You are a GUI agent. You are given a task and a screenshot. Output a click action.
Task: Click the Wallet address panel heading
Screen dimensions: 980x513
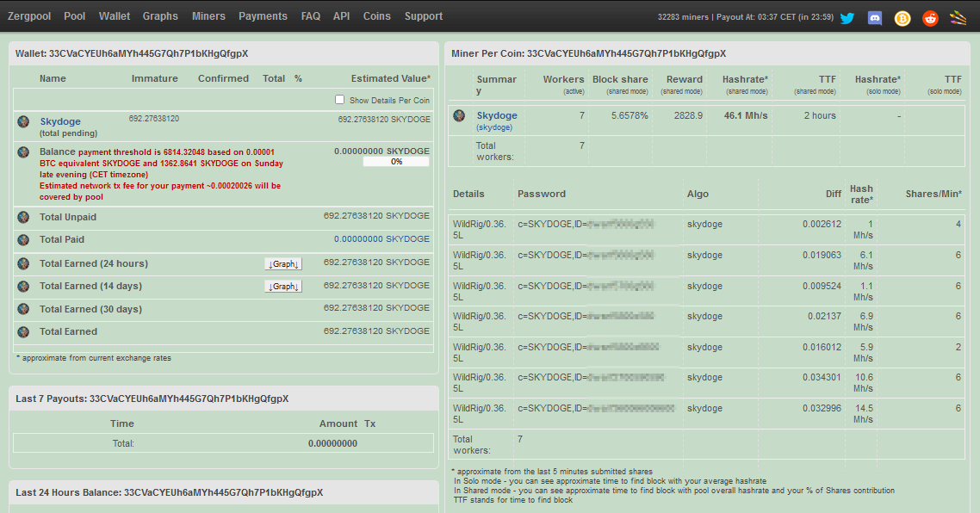132,53
